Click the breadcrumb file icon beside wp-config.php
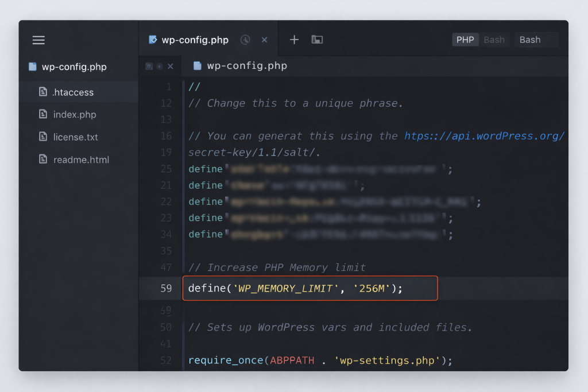This screenshot has height=392, width=588. pos(198,66)
